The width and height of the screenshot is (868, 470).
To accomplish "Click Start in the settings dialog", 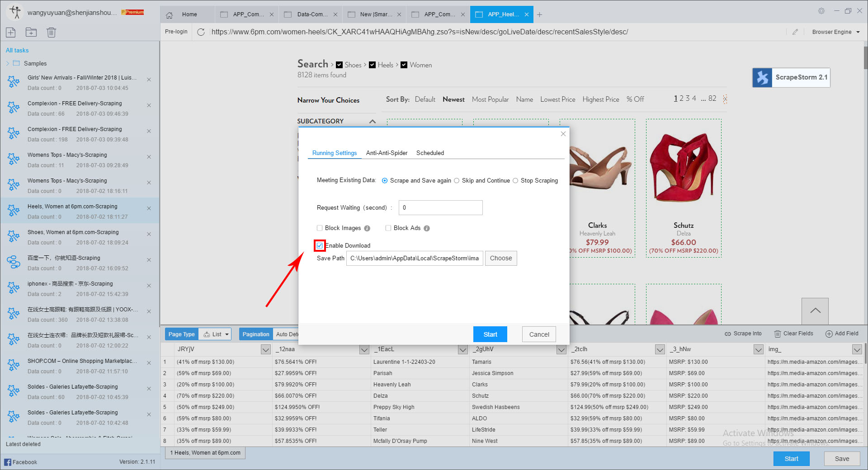I will click(490, 334).
